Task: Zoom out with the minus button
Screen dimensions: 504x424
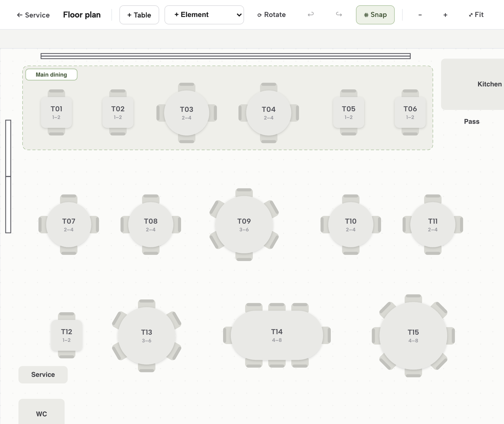Action: point(420,15)
